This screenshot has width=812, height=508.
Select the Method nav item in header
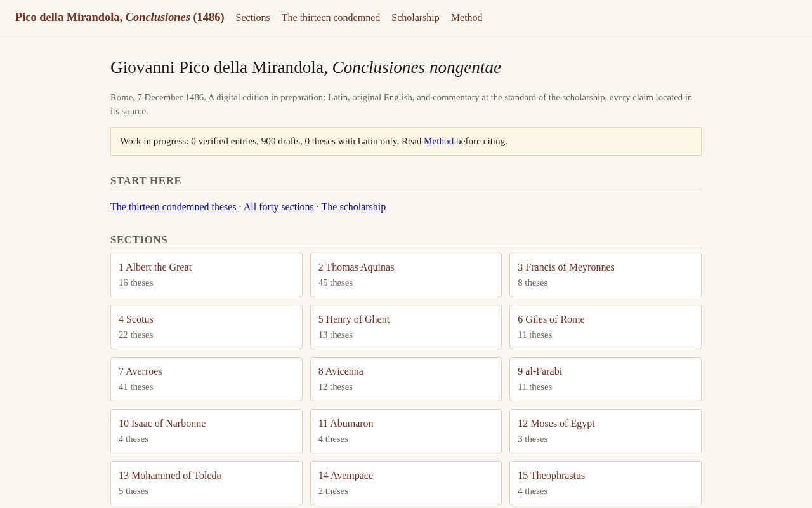[x=466, y=18]
